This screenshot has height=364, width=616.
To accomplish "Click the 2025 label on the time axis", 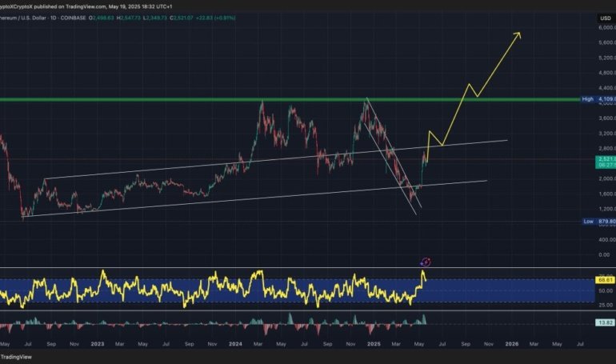I will click(374, 344).
